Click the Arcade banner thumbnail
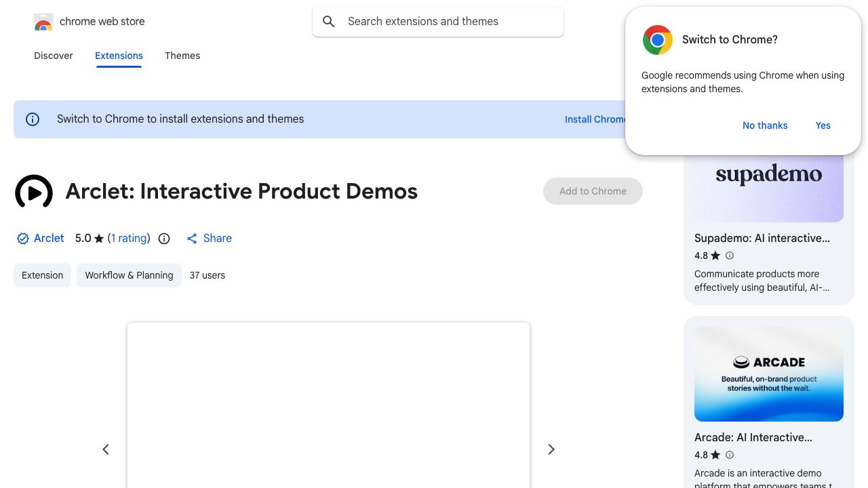 [769, 374]
